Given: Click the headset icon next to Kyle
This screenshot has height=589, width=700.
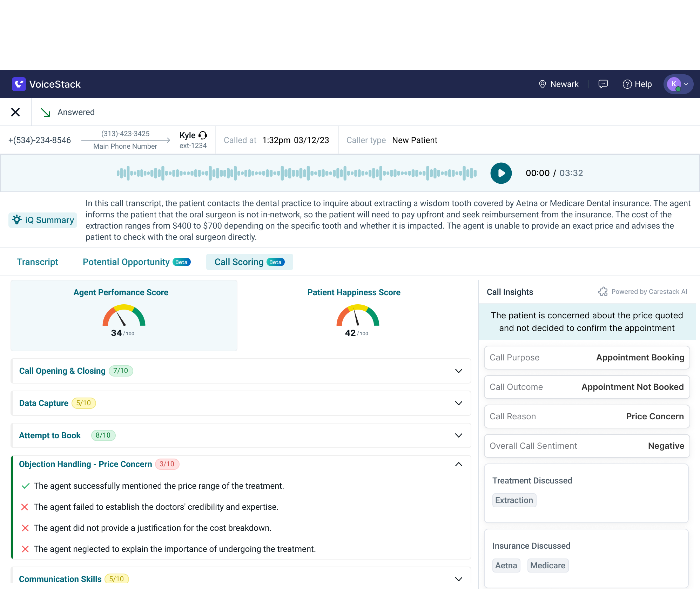Looking at the screenshot, I should coord(203,135).
